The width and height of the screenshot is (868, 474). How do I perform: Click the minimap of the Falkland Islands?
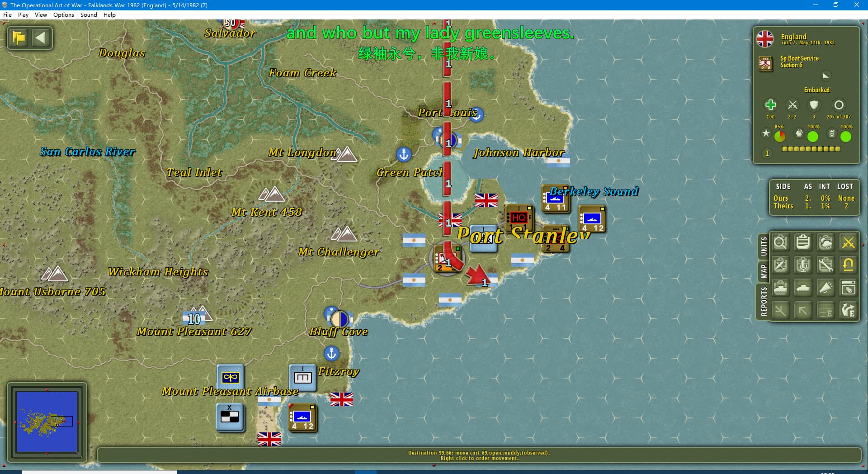click(x=47, y=422)
